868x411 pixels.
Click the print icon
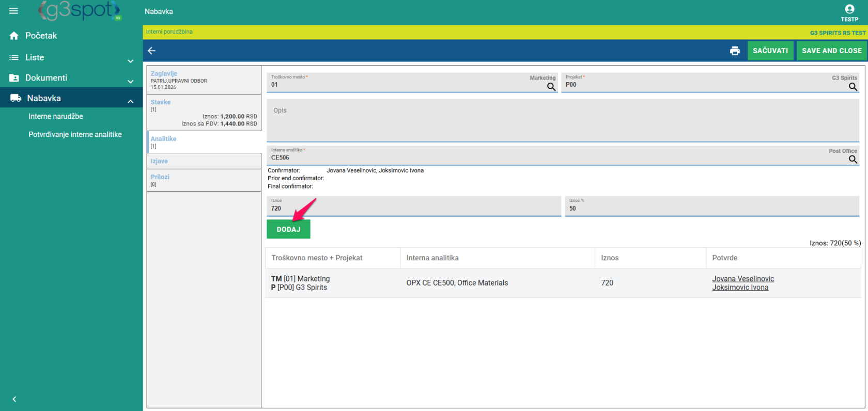[735, 51]
